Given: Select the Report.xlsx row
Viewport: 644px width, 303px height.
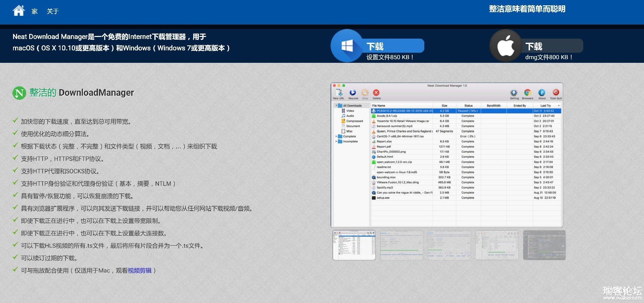Looking at the screenshot, I should tap(466, 141).
